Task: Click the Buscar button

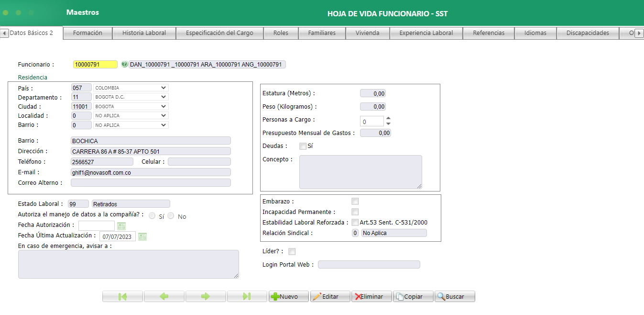Action: (x=455, y=297)
